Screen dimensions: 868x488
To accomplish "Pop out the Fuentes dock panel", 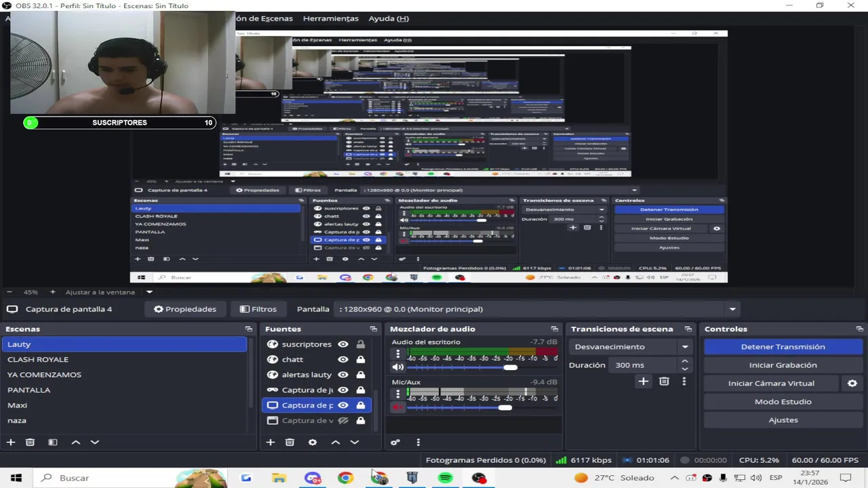I will 374,329.
